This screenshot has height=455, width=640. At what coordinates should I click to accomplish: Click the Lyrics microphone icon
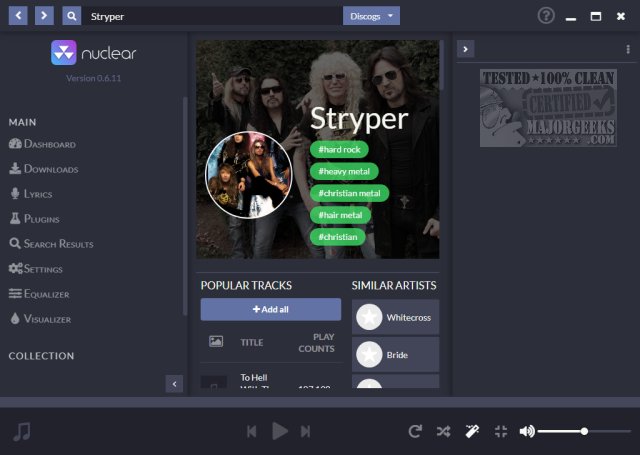[15, 193]
